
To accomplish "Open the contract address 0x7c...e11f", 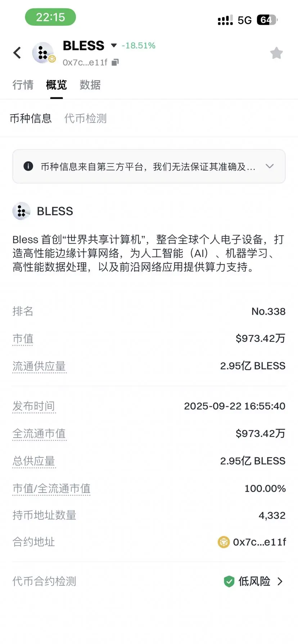I will tap(259, 542).
